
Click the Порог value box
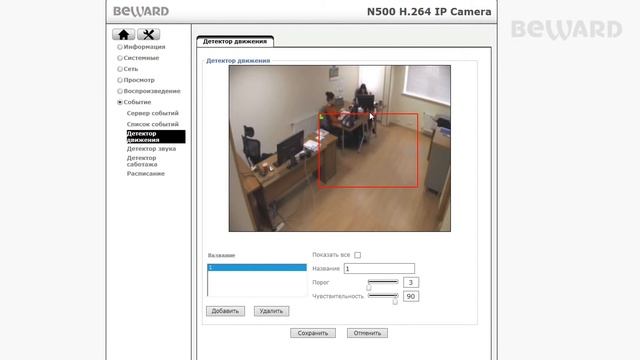click(x=411, y=282)
